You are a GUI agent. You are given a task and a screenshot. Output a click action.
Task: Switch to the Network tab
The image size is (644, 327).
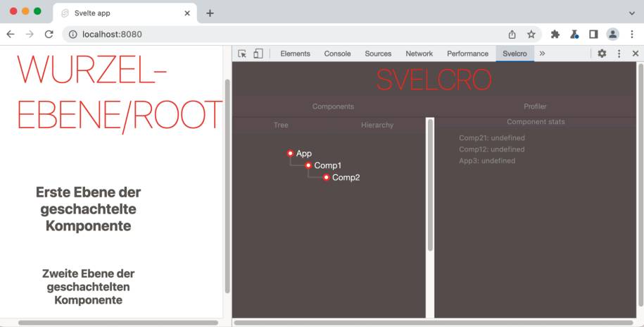coord(419,54)
